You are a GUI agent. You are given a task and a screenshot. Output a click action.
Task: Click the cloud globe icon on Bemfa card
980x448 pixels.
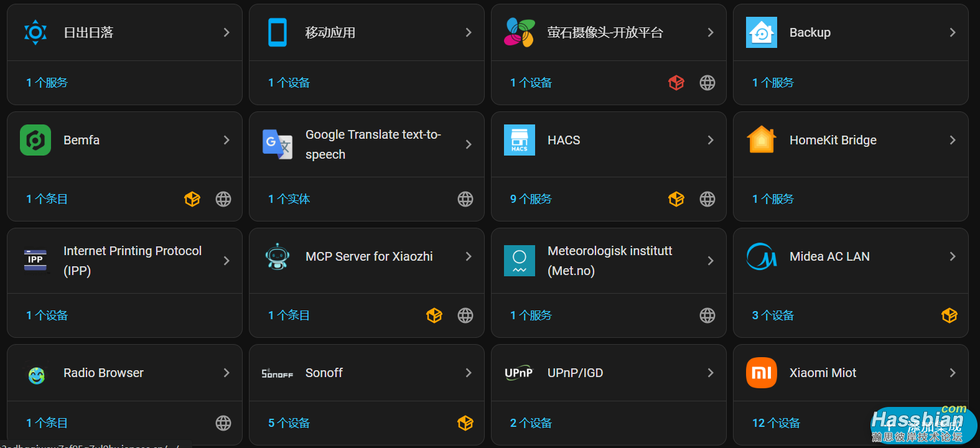coord(223,199)
